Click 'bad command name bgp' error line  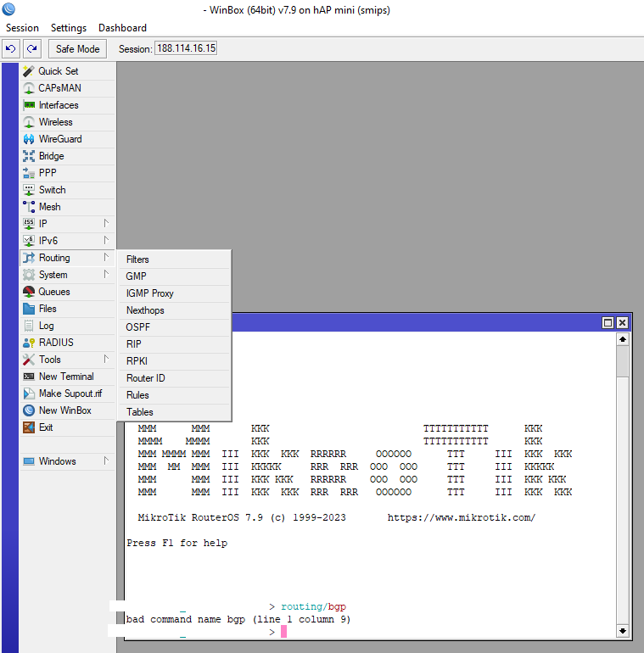point(238,620)
